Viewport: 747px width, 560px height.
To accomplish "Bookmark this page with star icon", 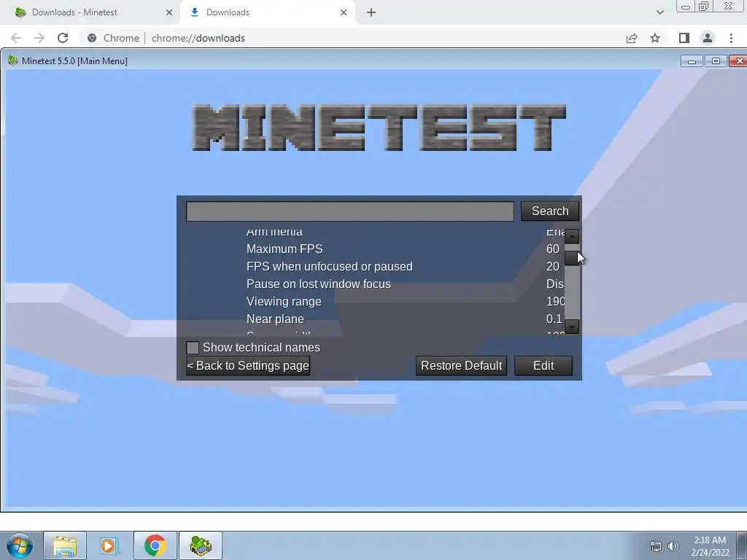I will click(x=655, y=38).
